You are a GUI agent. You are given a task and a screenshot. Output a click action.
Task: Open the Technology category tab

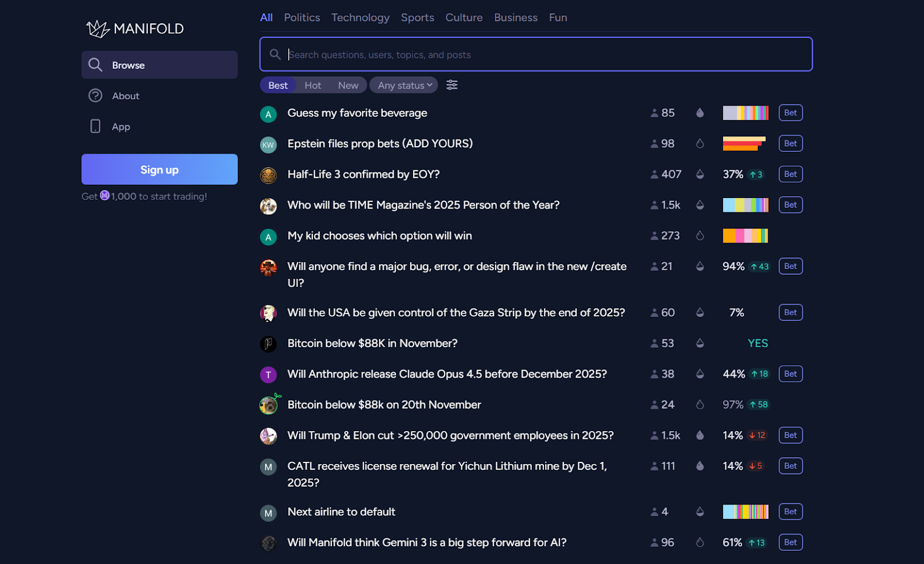(360, 17)
